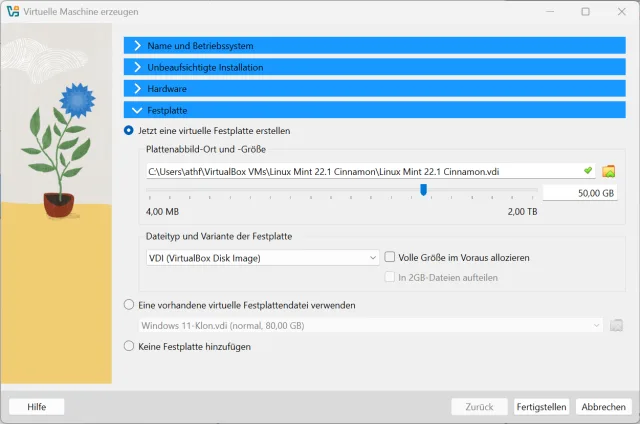Screen dimensions: 640x424
Task: Select 'Eine vorhandene virtuelle Festplattendatei verwenden'
Action: tap(129, 305)
